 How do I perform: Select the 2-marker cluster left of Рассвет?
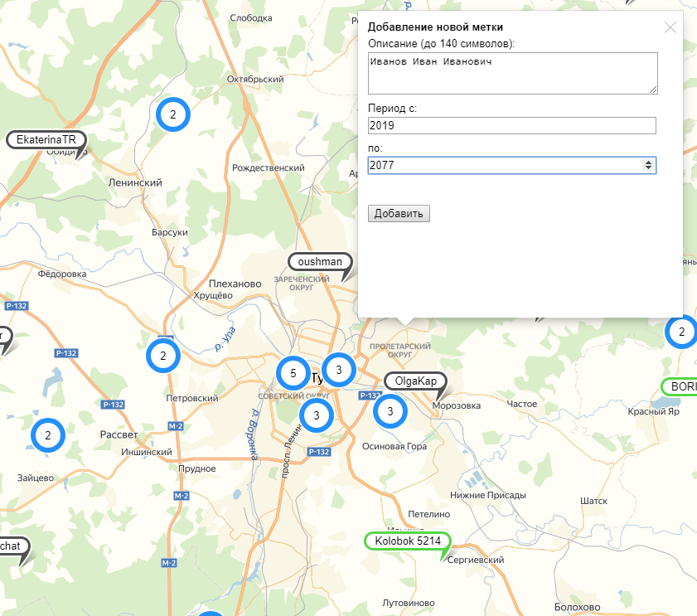click(x=48, y=434)
